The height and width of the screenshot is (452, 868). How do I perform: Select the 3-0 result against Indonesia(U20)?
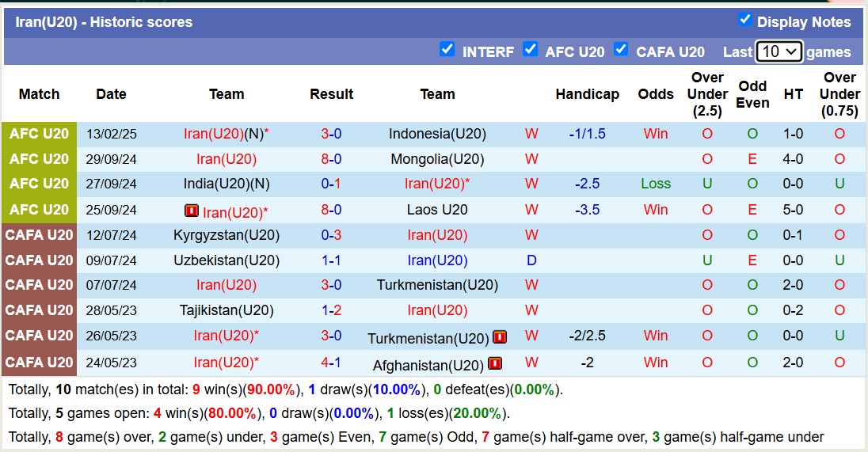point(331,134)
